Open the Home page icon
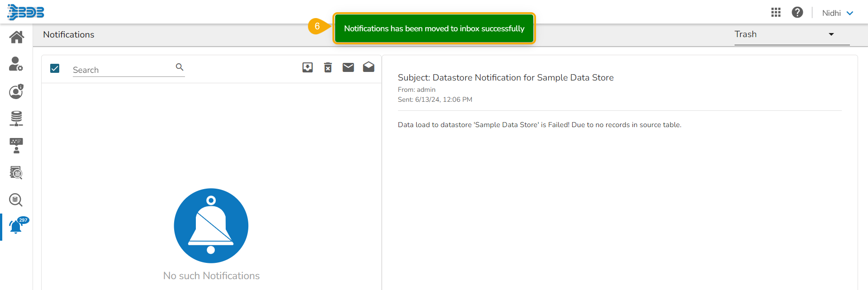Screen dimensions: 868x290 [x=17, y=37]
